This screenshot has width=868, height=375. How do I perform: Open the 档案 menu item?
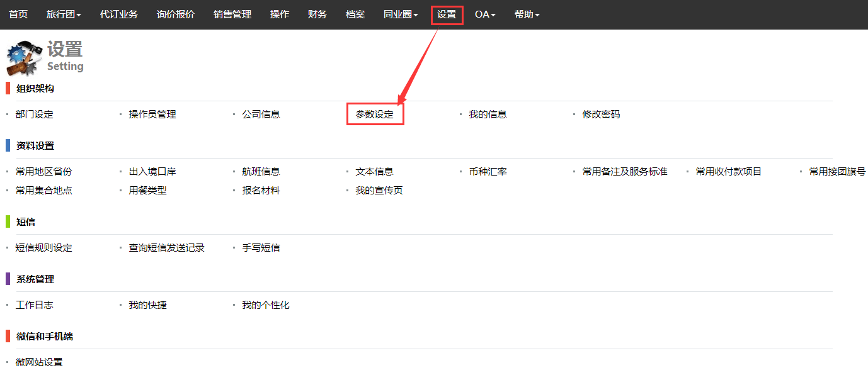click(x=355, y=14)
